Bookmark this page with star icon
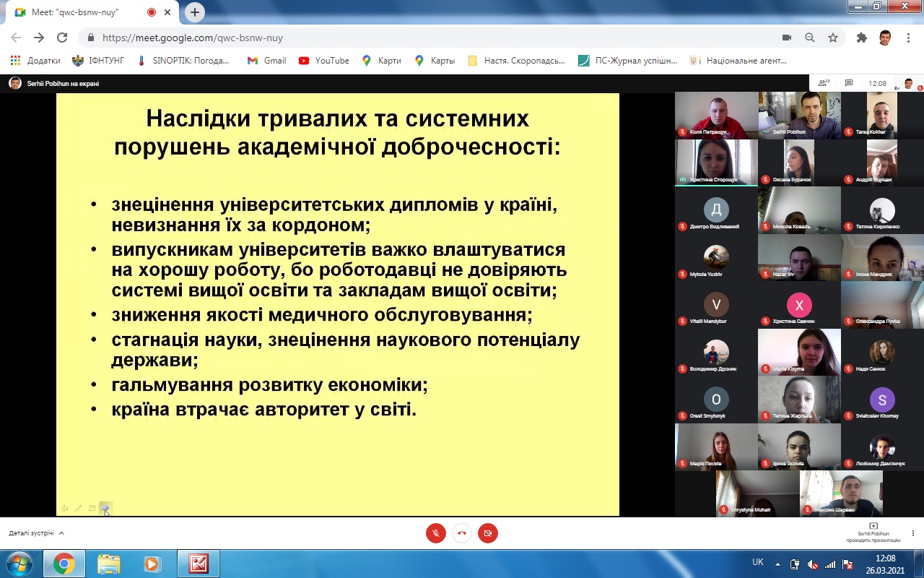This screenshot has height=578, width=924. [x=833, y=38]
